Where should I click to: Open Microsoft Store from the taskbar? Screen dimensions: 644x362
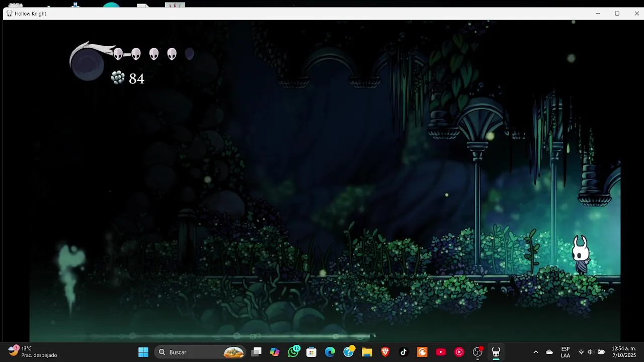pos(311,352)
